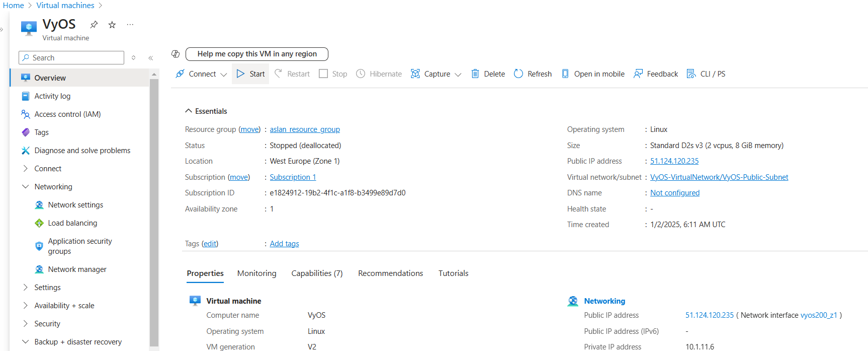
Task: Open the Capabilities (7) tab
Action: 317,273
